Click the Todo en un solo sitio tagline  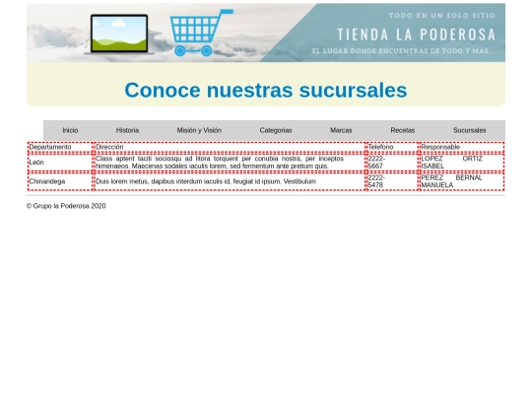[442, 16]
